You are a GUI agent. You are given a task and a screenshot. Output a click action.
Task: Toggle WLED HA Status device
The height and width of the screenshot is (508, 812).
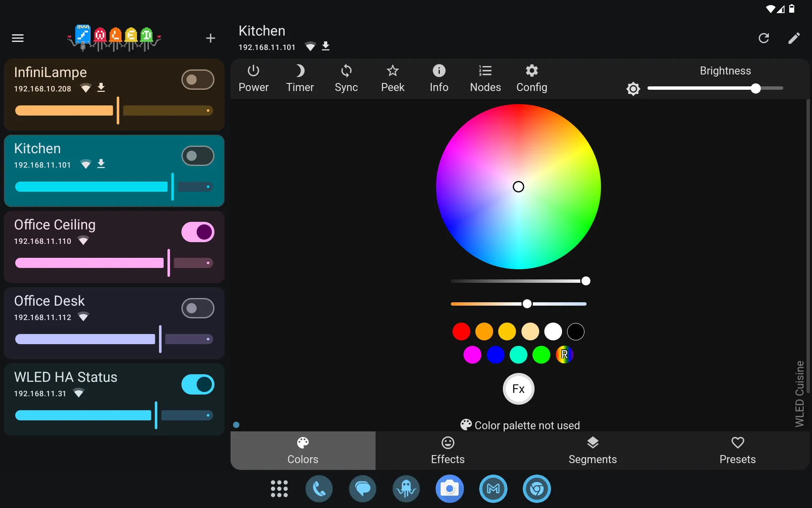(198, 384)
